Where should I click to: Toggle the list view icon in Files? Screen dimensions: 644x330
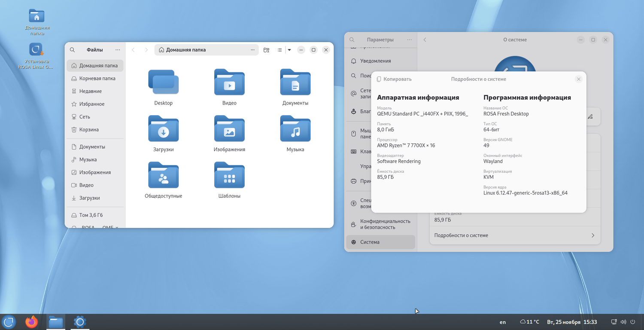coord(279,50)
